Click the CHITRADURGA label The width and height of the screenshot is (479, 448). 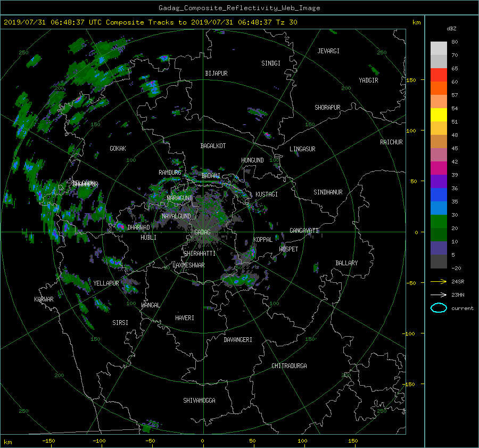point(290,366)
